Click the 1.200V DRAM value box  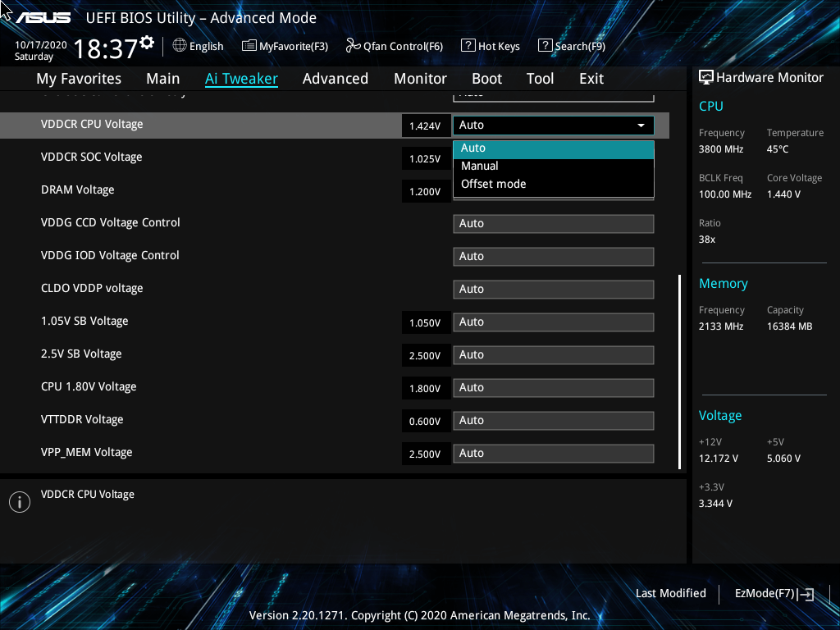(x=426, y=191)
